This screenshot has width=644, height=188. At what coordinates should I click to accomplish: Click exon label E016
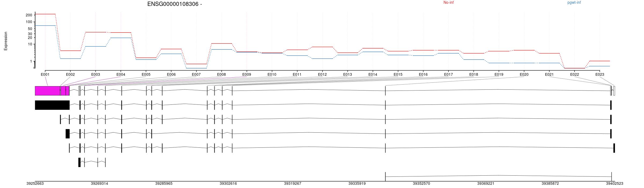pos(423,74)
